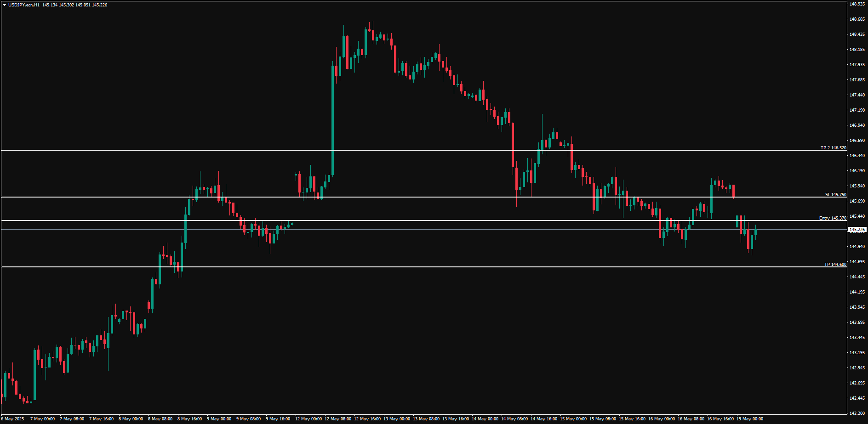This screenshot has width=868, height=424.
Task: Click the 14 May 00:00 time label
Action: click(x=485, y=419)
